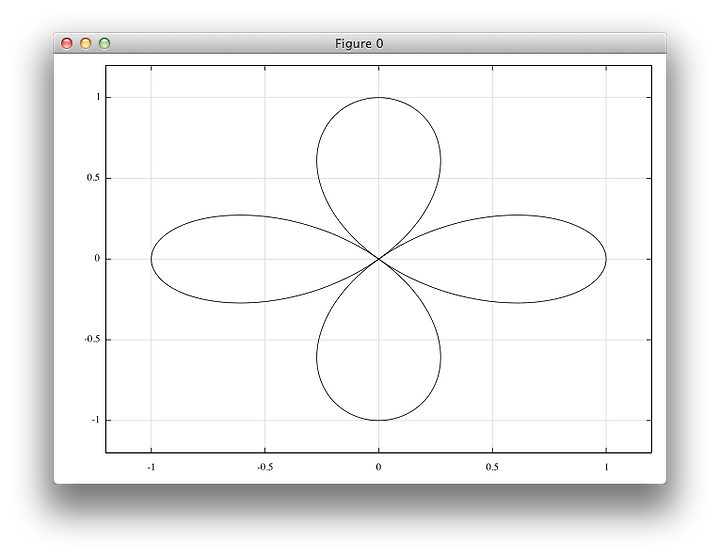
Task: Click the origin where the petals meet
Action: tap(378, 259)
